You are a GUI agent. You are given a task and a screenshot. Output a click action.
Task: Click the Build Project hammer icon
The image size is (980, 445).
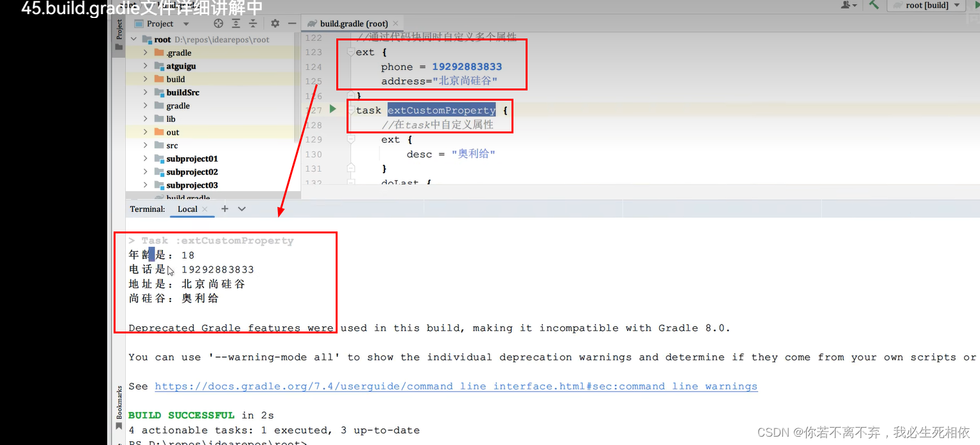[874, 4]
